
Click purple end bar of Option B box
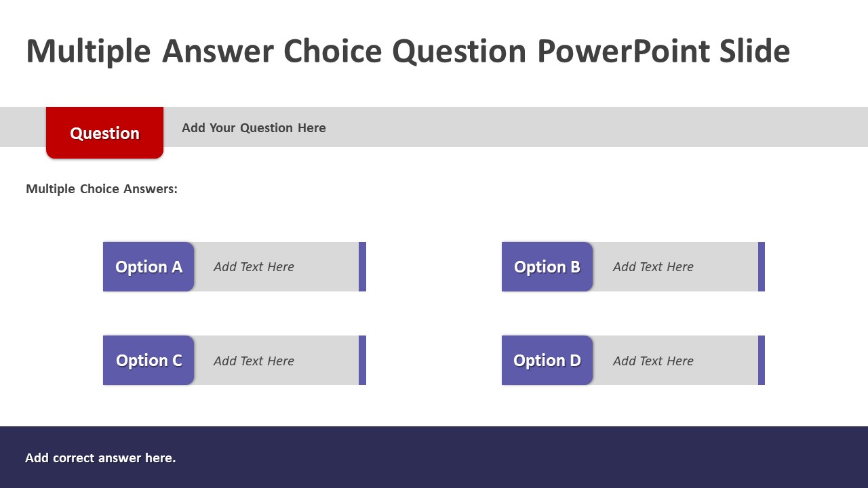point(762,266)
